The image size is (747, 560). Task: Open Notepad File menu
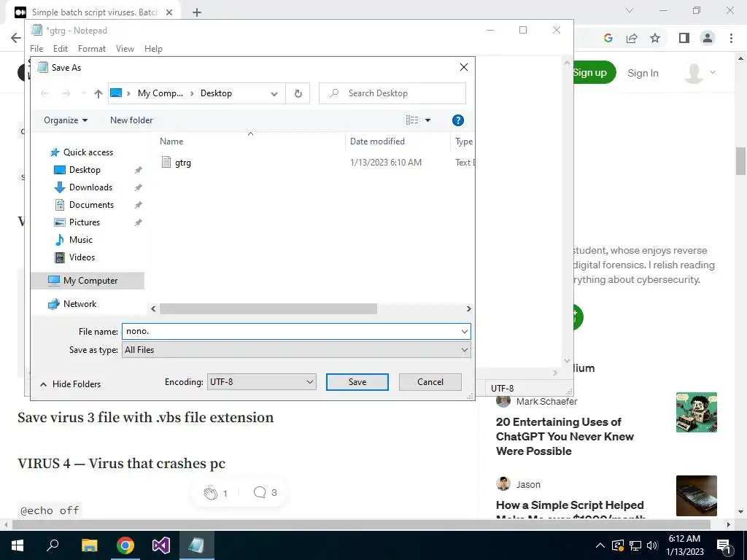pyautogui.click(x=36, y=49)
